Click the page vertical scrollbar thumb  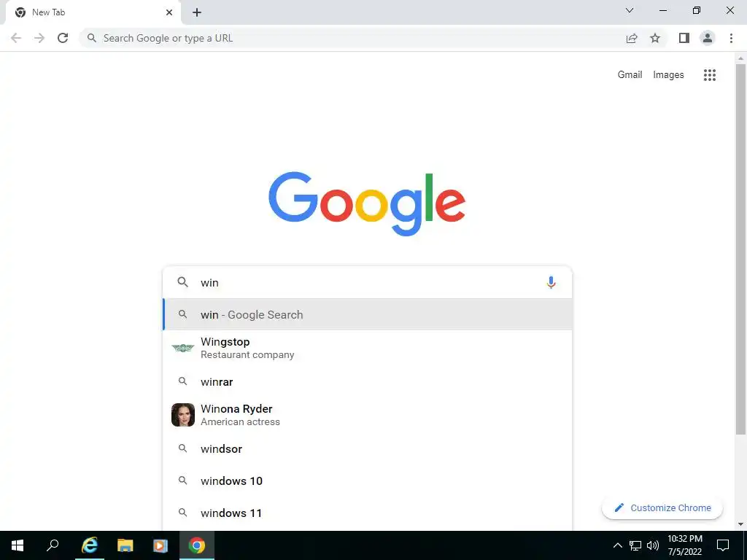[x=740, y=249]
